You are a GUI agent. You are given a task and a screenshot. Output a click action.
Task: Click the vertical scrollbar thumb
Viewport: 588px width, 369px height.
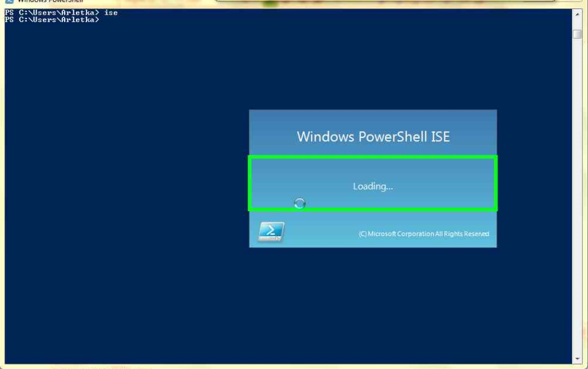577,34
